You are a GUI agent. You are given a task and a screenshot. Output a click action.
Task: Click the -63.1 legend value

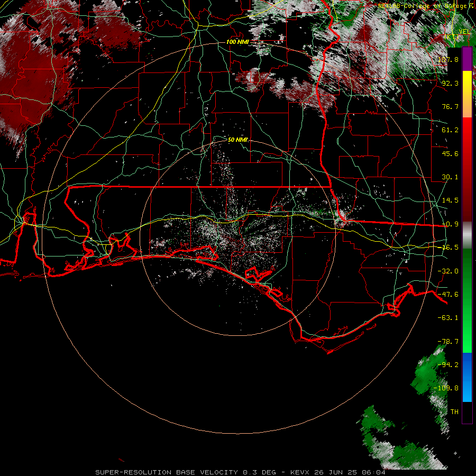point(448,318)
